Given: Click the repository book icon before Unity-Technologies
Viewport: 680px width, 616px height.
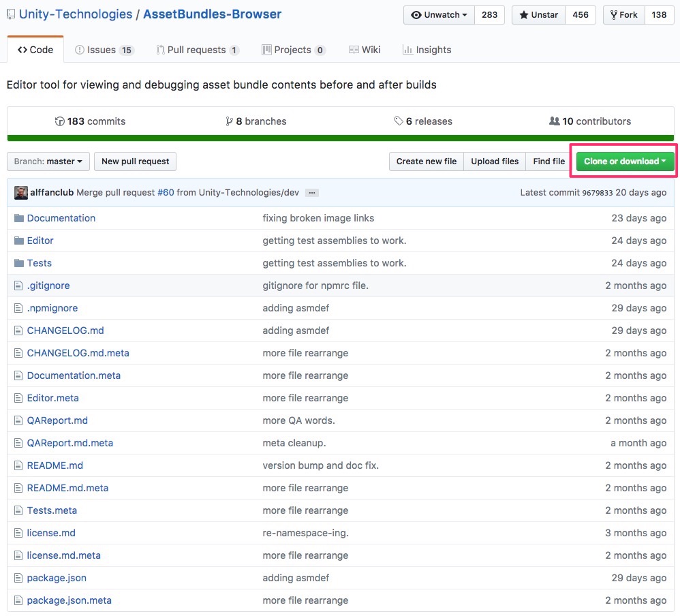Looking at the screenshot, I should (10, 13).
